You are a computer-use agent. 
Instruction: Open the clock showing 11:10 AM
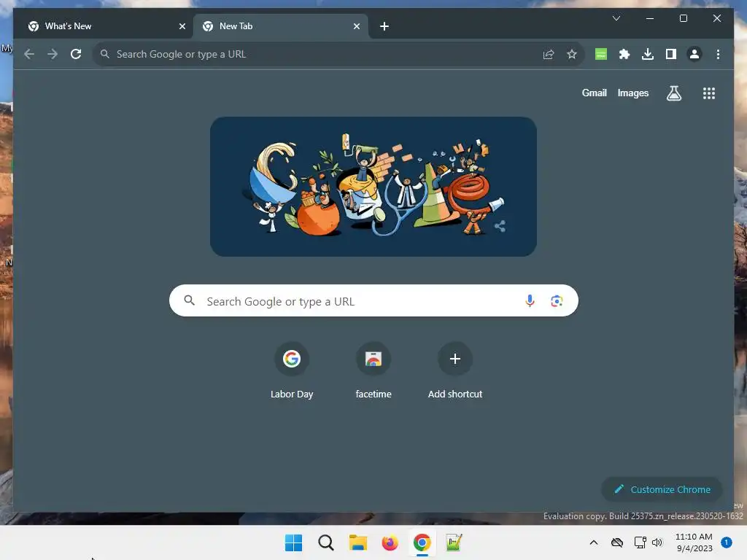point(694,542)
